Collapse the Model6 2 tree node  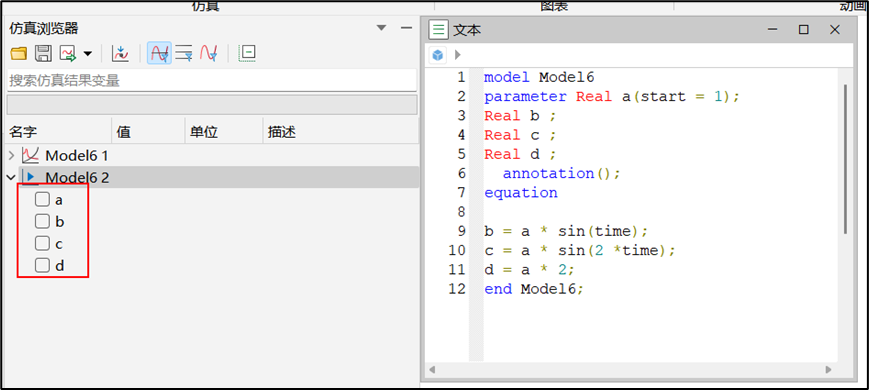click(x=11, y=178)
